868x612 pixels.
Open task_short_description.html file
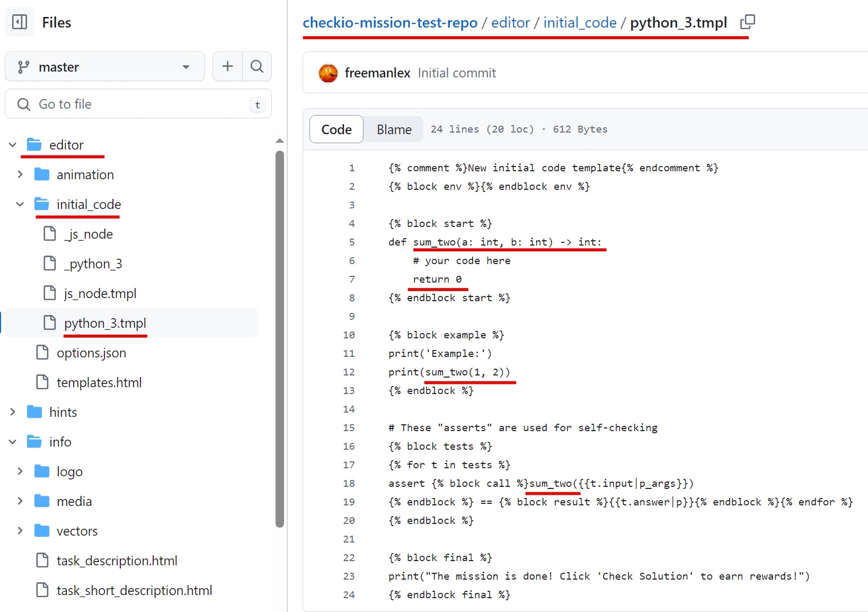134,590
